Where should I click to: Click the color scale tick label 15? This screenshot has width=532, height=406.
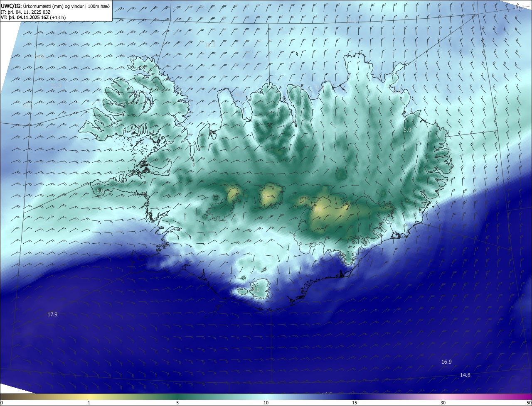355,402
